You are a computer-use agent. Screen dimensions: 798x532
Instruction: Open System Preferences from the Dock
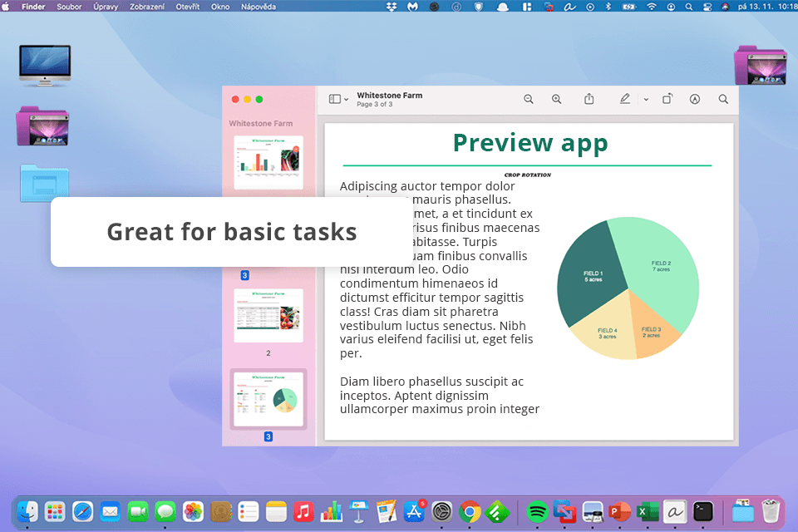click(x=441, y=512)
